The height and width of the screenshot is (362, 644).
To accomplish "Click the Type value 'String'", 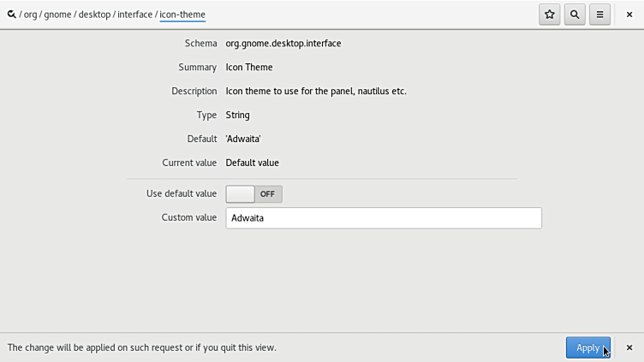I will [237, 115].
